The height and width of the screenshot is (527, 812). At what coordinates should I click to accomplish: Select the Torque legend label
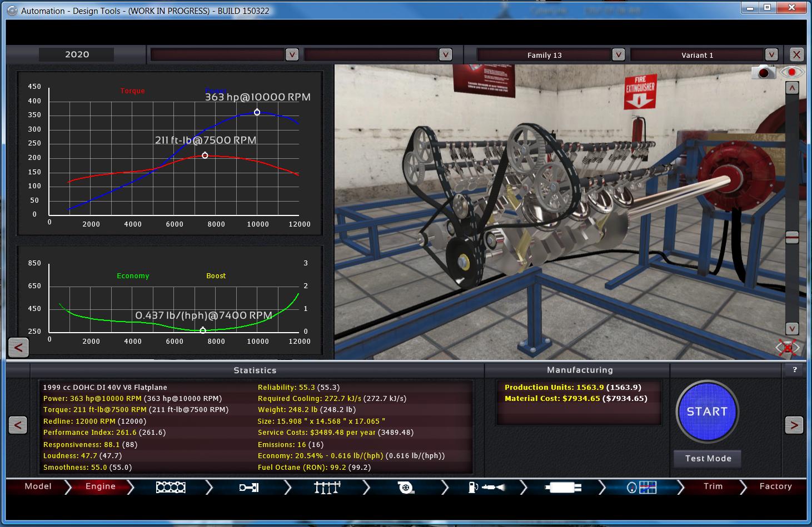133,91
